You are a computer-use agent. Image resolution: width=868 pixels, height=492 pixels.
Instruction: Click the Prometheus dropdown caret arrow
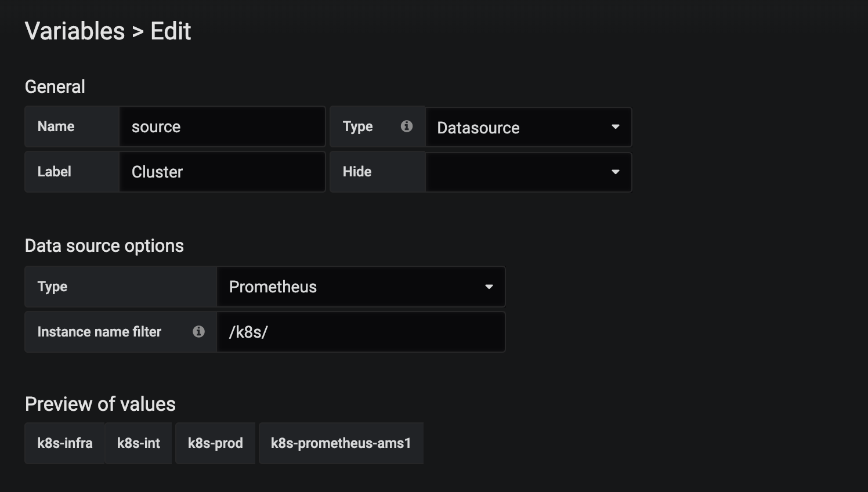click(489, 287)
